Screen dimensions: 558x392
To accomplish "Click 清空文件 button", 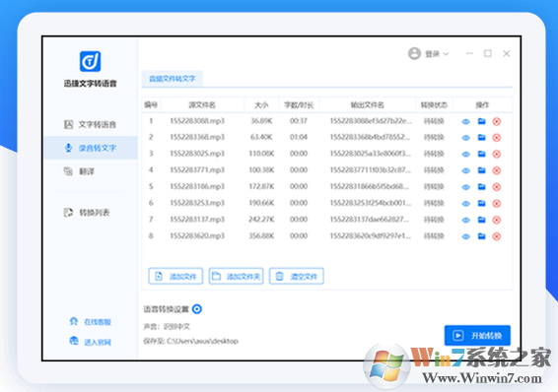I will [297, 276].
